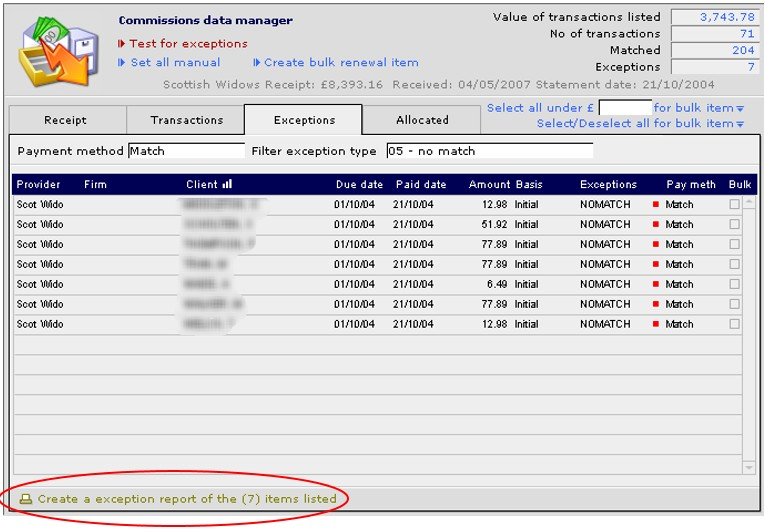Click the Basis column header
This screenshot has width=765, height=529.
tap(529, 184)
